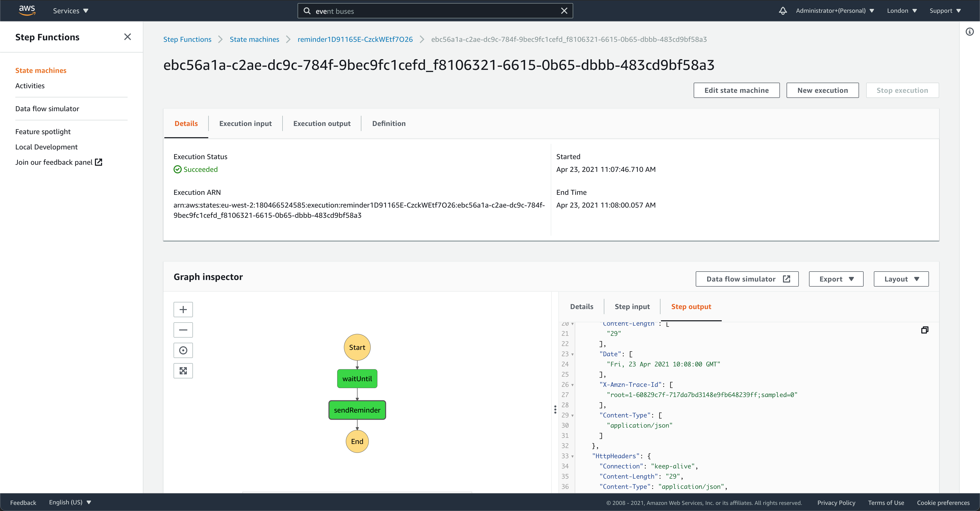Image resolution: width=980 pixels, height=511 pixels.
Task: Select the execution Details tab
Action: tap(186, 123)
